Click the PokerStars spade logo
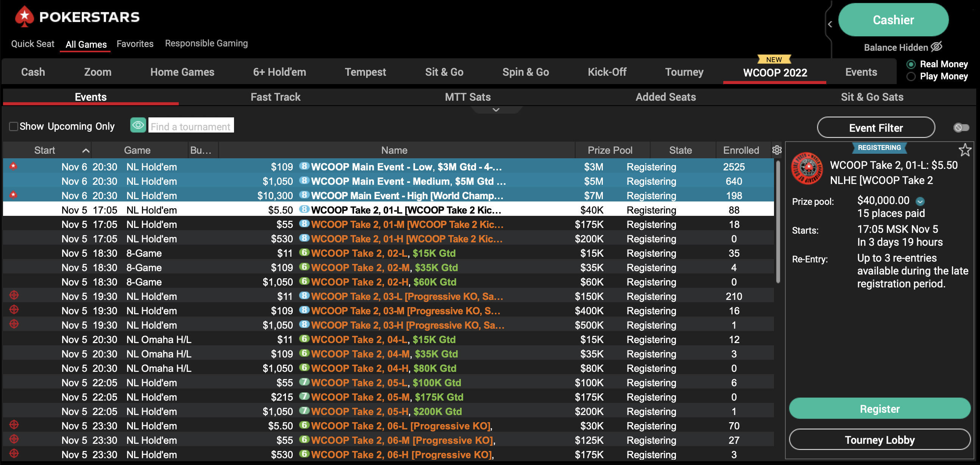980x465 pixels. [x=24, y=17]
